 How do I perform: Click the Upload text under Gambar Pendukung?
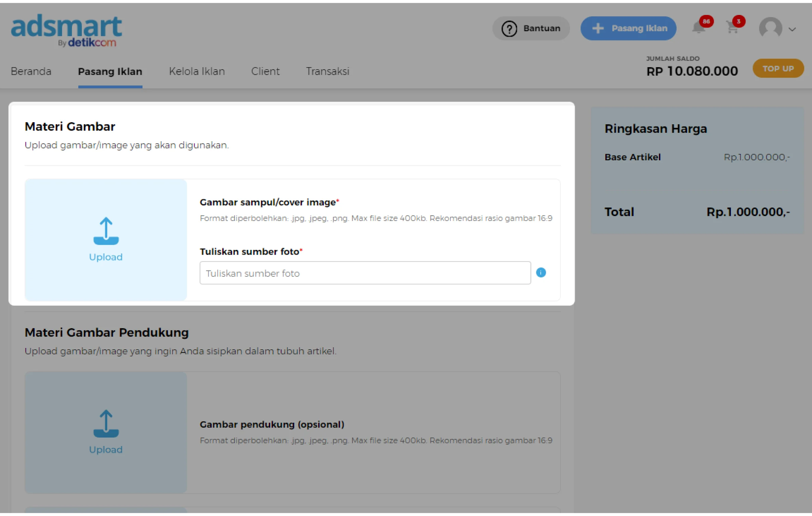click(x=106, y=449)
